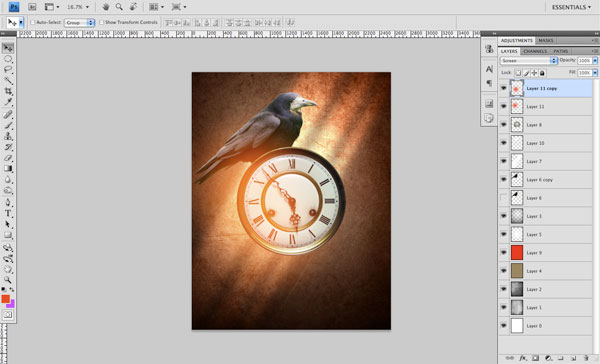The width and height of the screenshot is (600, 364).
Task: Open the Essentials workspace menu
Action: [x=571, y=7]
